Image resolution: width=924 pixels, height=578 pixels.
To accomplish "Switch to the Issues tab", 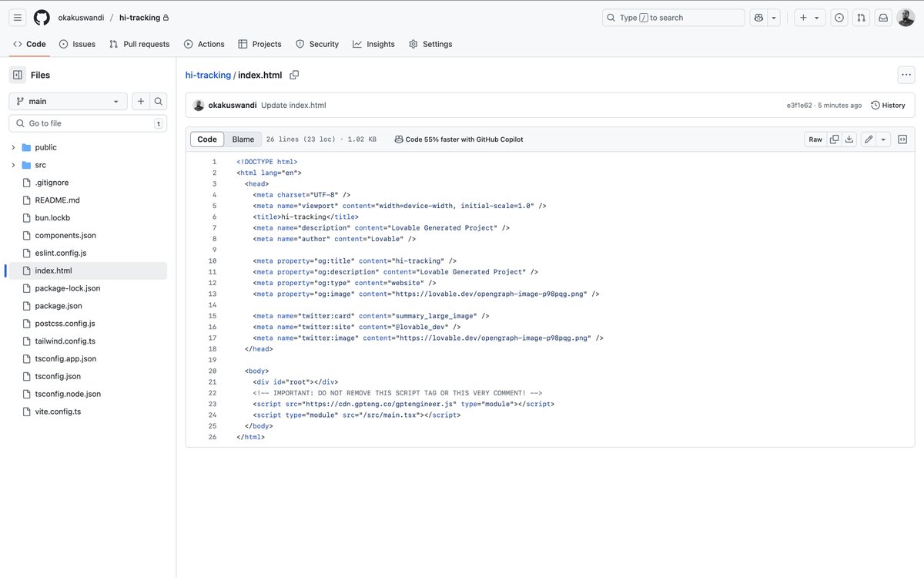I will point(77,44).
